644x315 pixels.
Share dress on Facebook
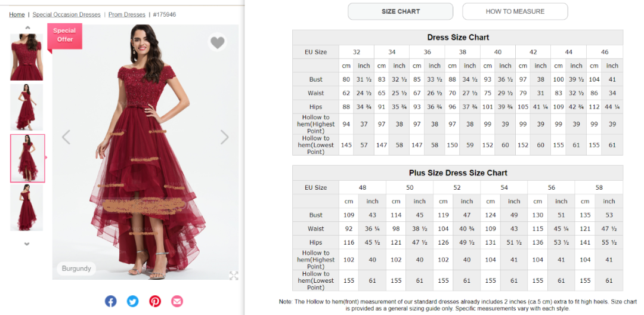click(111, 301)
